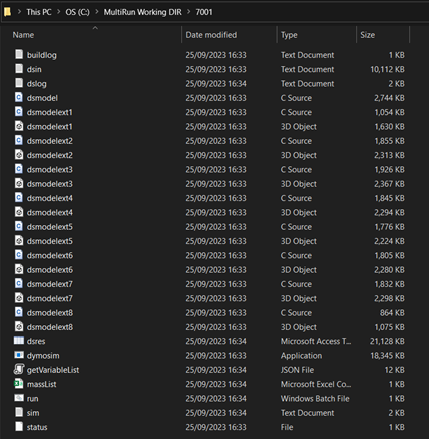Select the dsmodelext5 3D Object file icon

(19, 240)
